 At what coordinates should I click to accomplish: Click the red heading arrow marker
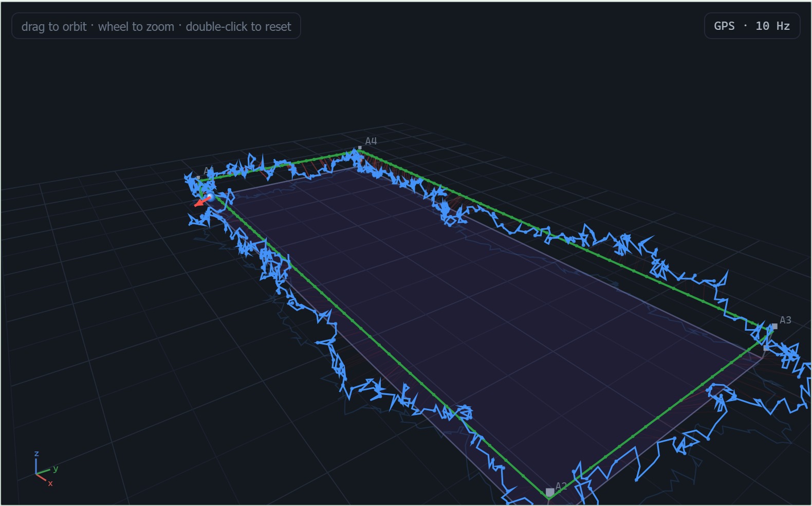202,201
